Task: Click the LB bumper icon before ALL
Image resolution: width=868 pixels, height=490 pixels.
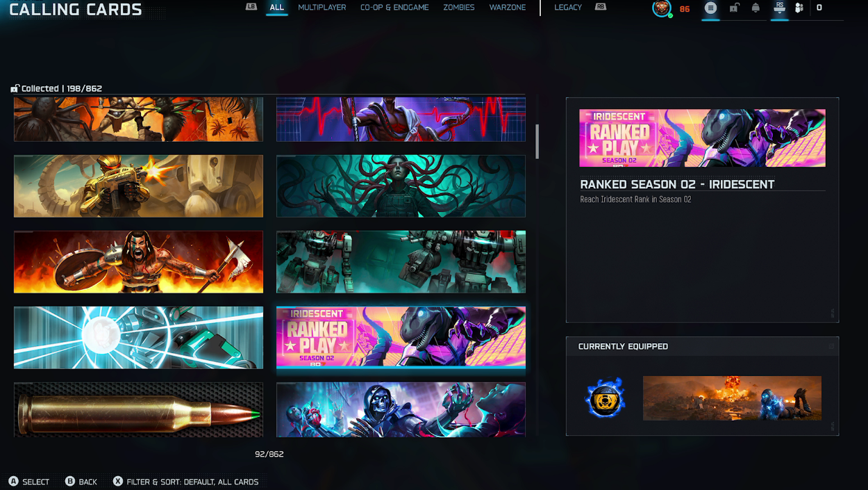Action: pos(251,7)
